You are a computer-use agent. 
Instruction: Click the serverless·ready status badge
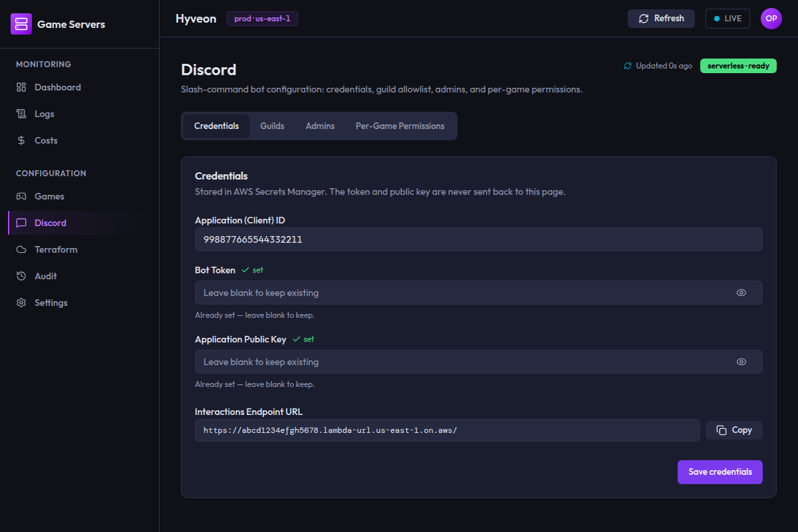(738, 66)
